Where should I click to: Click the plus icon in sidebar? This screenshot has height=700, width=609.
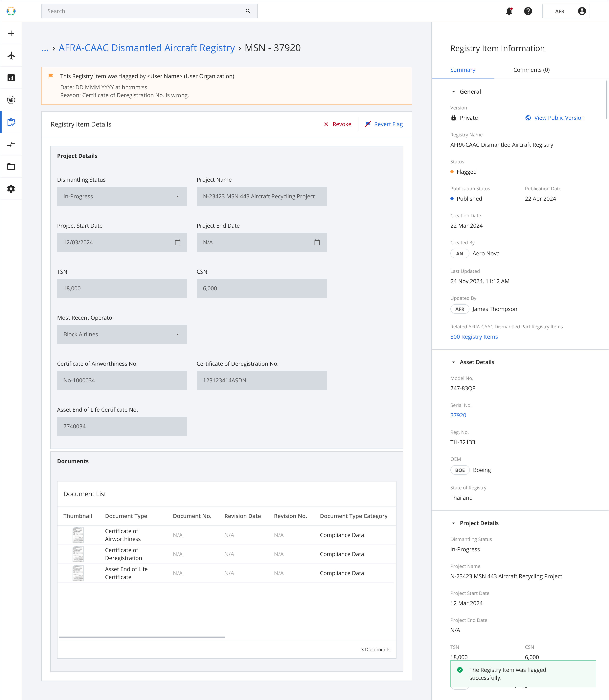[11, 33]
